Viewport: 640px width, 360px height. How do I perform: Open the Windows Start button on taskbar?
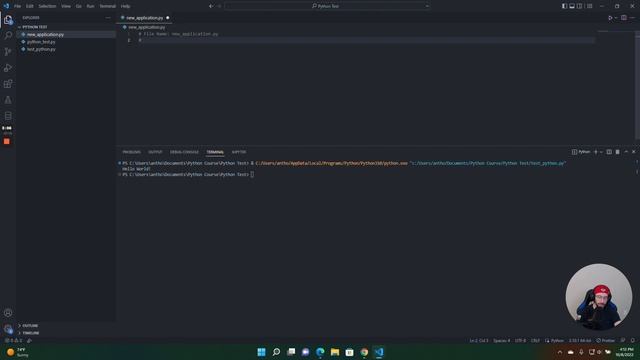pyautogui.click(x=262, y=352)
